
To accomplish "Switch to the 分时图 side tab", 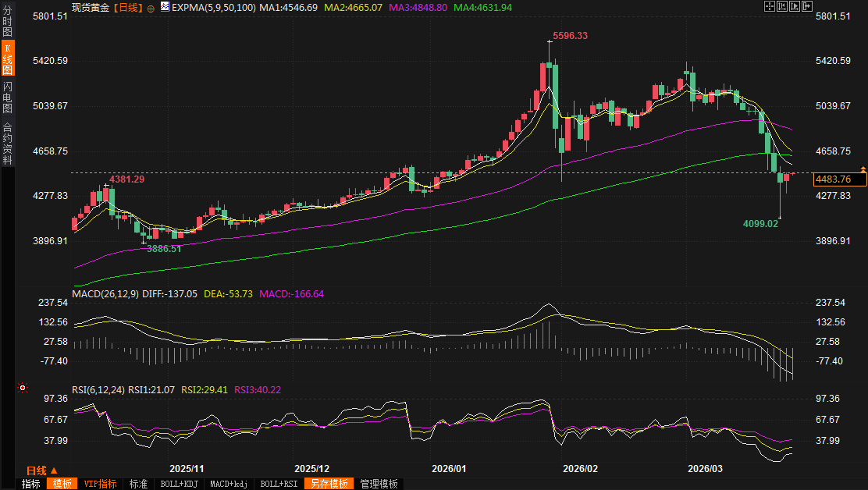I will point(7,21).
